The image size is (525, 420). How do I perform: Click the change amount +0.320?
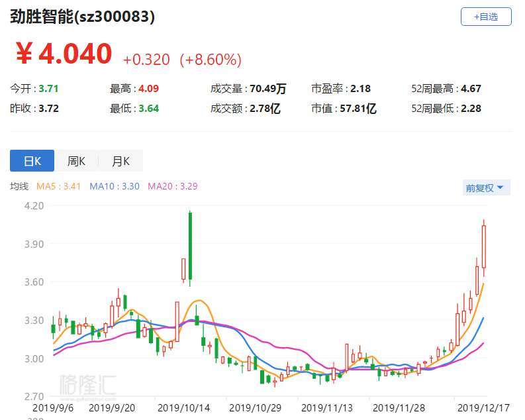tap(147, 60)
